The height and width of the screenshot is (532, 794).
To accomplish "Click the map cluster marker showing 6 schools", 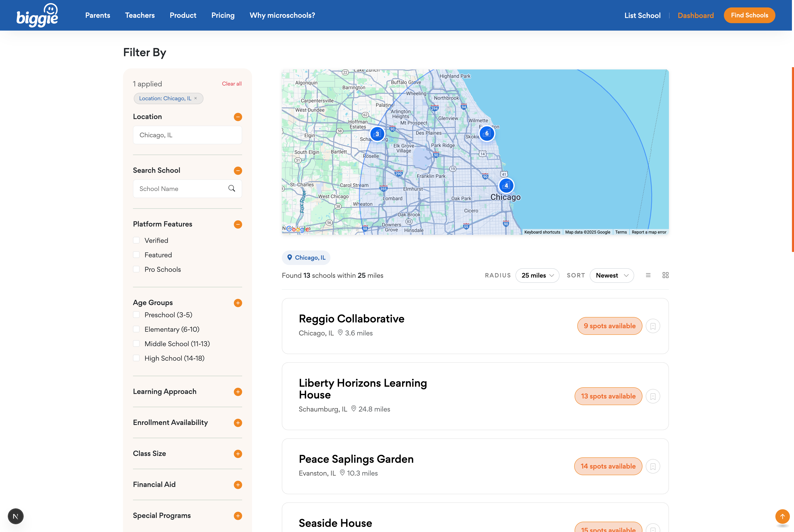I will [487, 133].
